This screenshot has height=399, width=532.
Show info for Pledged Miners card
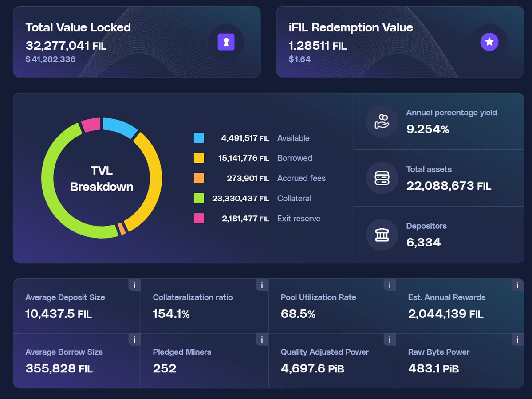(x=262, y=340)
